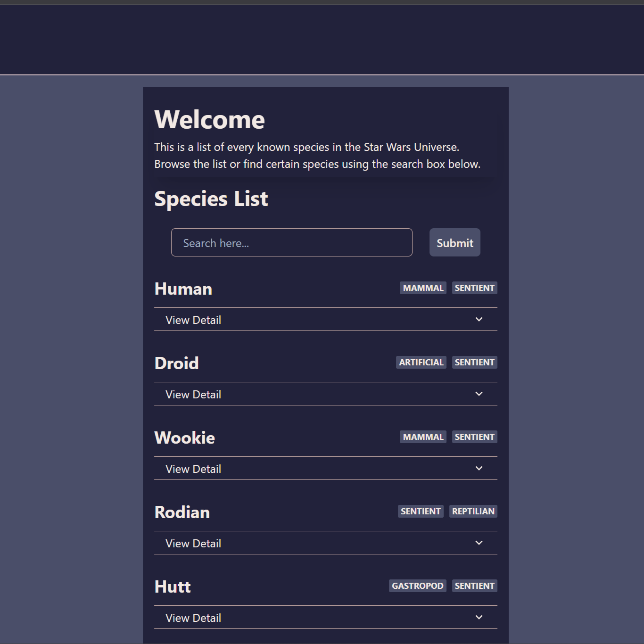Open View Detail for Hutt
The height and width of the screenshot is (644, 644).
pos(193,617)
